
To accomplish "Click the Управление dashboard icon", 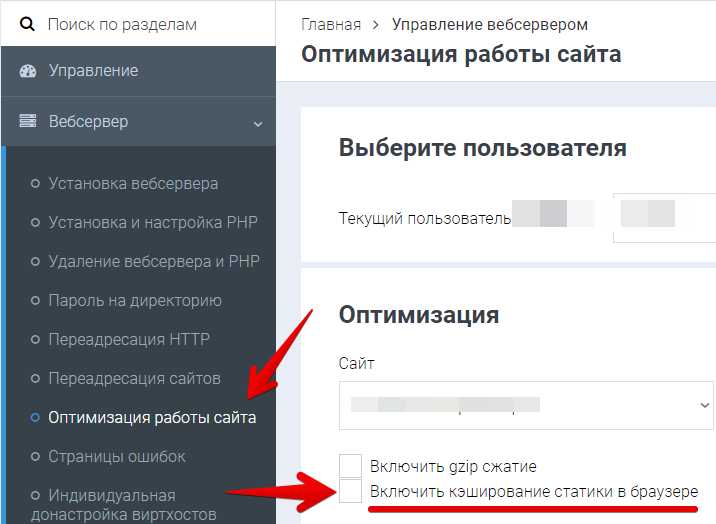I will (28, 71).
